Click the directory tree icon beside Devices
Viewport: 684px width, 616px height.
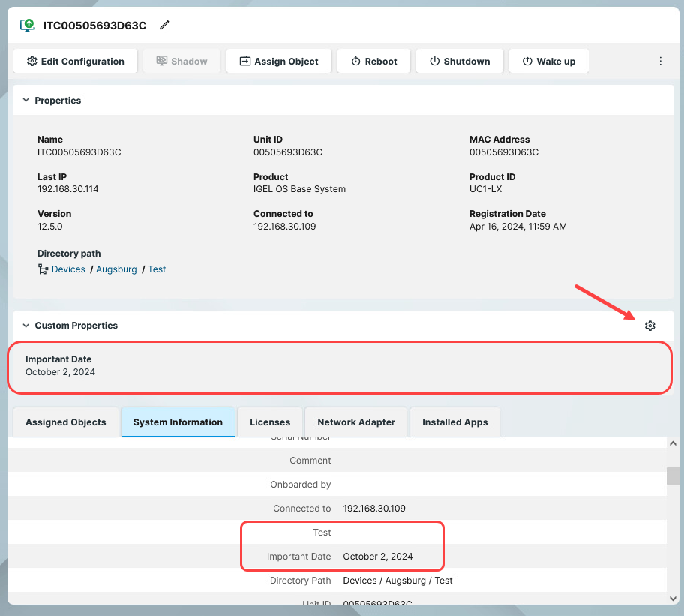(x=43, y=269)
